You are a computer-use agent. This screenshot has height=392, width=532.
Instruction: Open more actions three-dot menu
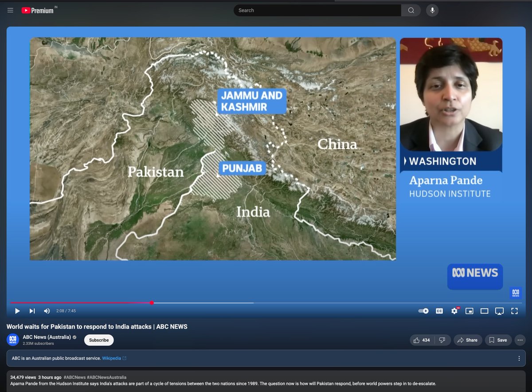pos(520,340)
